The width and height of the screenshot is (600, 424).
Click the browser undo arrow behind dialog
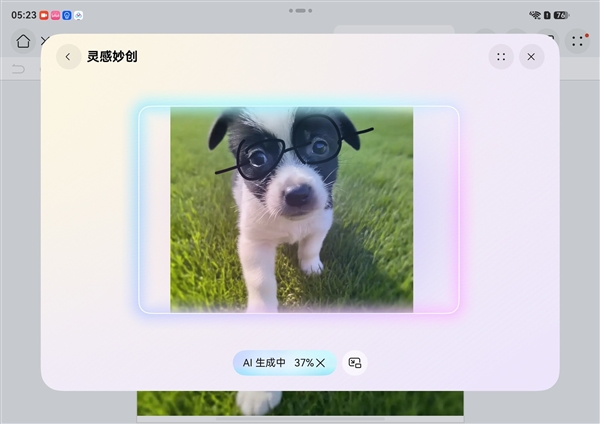click(18, 69)
